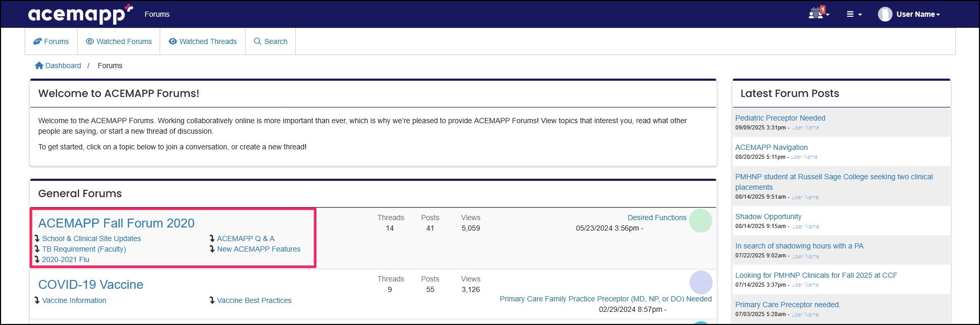Open the Forums tab
Screen dimensions: 980x325
[51, 41]
